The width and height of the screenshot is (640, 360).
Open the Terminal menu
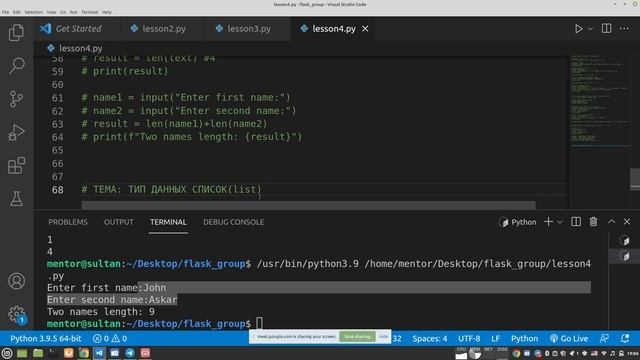pos(89,12)
